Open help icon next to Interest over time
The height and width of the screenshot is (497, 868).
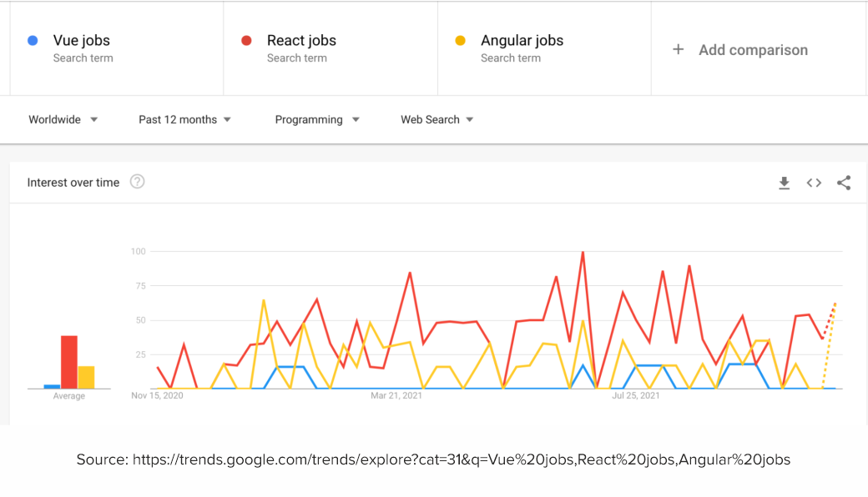coord(137,182)
